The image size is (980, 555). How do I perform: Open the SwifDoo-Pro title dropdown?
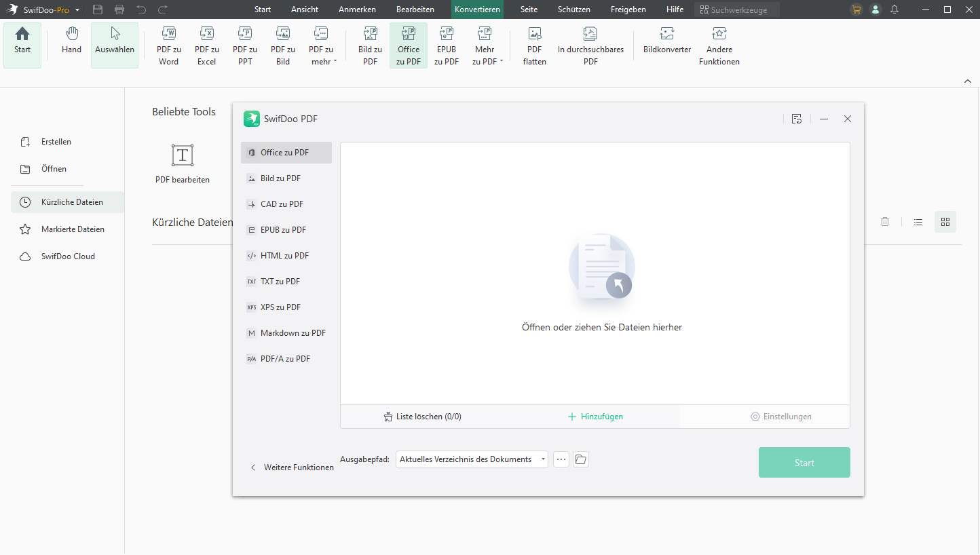[x=77, y=10]
